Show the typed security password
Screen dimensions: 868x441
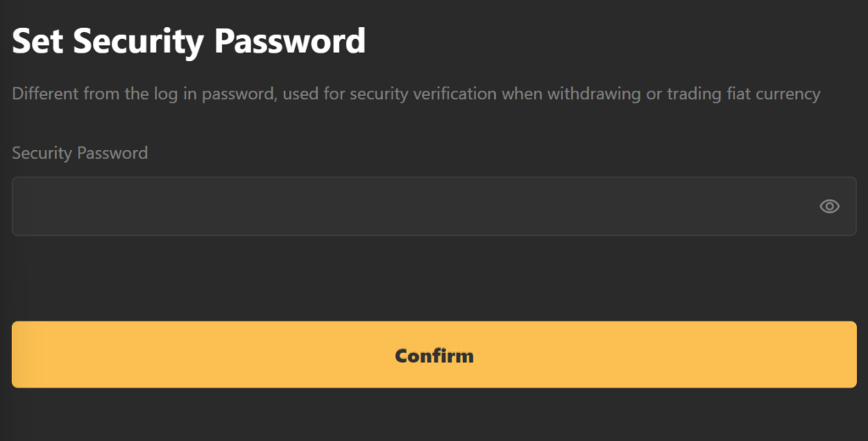(829, 207)
